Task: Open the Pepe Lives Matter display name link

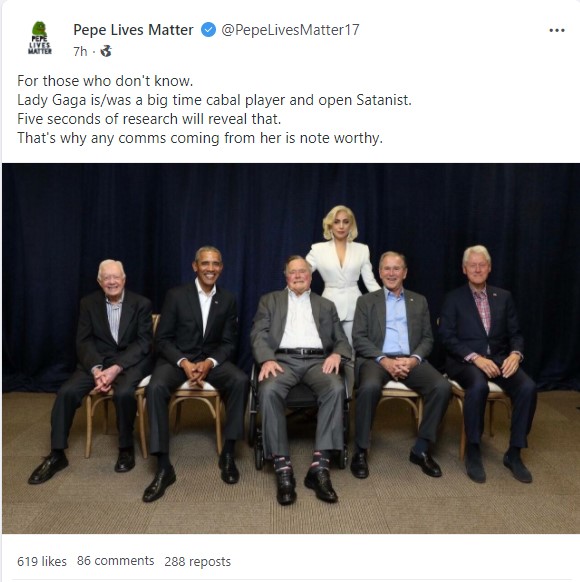Action: [x=133, y=30]
